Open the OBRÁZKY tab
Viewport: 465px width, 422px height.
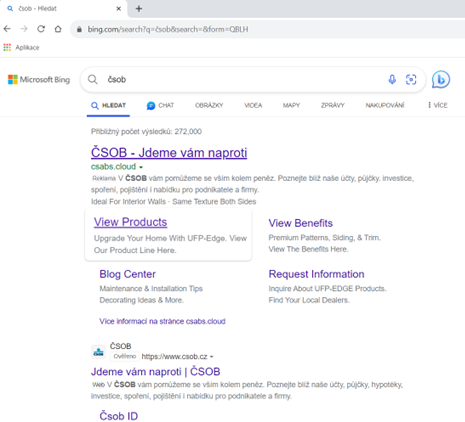point(209,106)
